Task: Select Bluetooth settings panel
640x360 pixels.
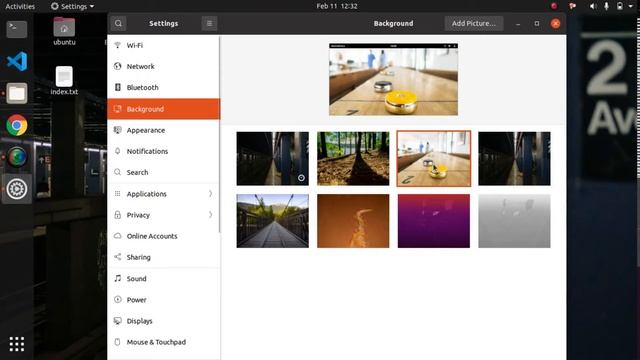Action: pyautogui.click(x=164, y=87)
